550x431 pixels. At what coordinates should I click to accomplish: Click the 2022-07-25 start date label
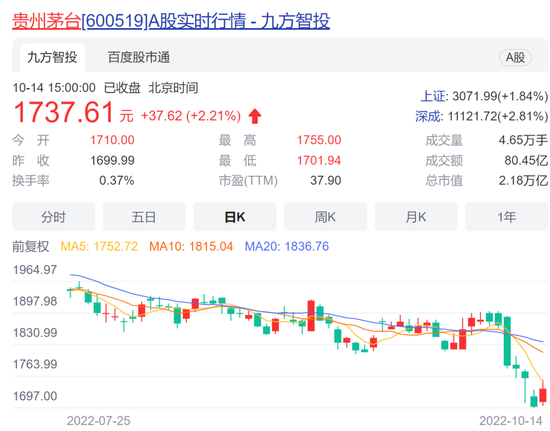[99, 420]
